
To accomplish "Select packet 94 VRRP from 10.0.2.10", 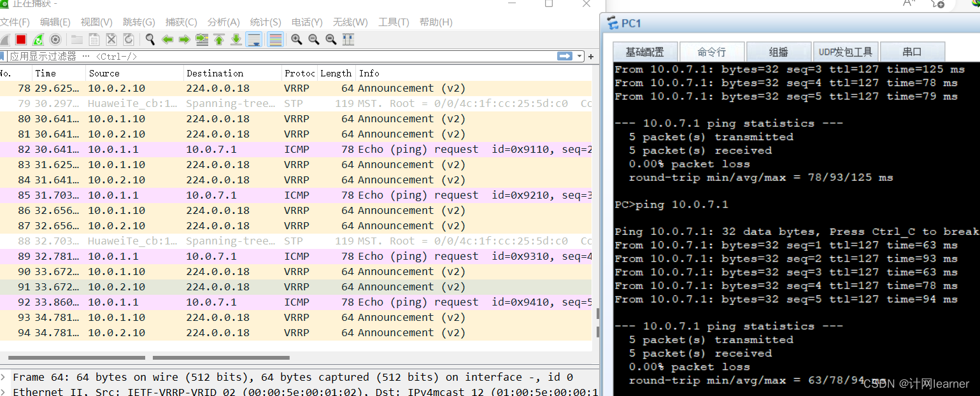I will 295,332.
